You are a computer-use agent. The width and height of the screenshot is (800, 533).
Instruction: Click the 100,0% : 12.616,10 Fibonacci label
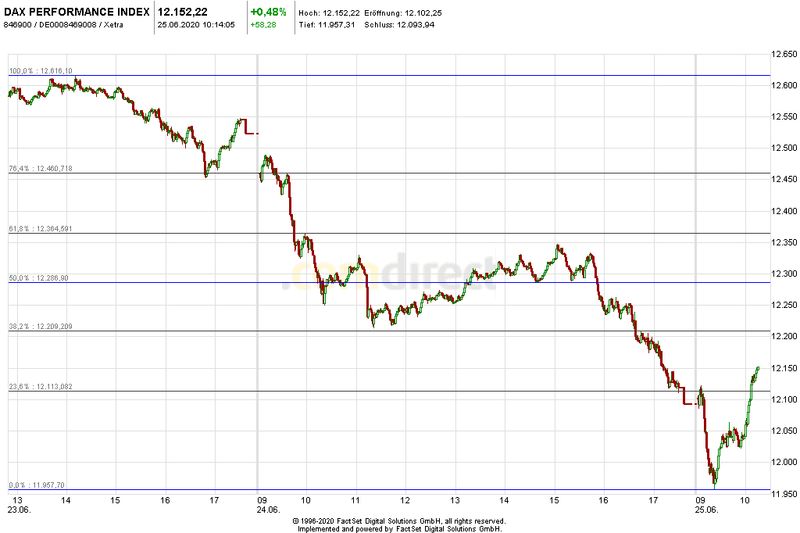pos(41,71)
